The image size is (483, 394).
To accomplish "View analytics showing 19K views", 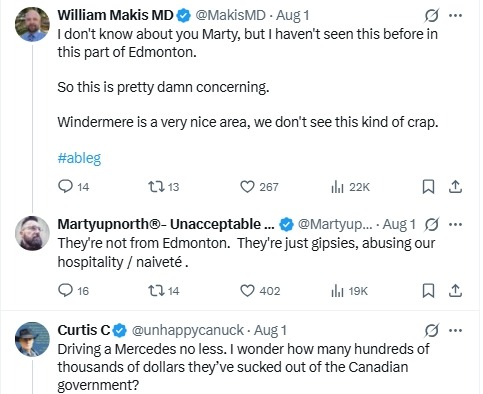I will [349, 291].
